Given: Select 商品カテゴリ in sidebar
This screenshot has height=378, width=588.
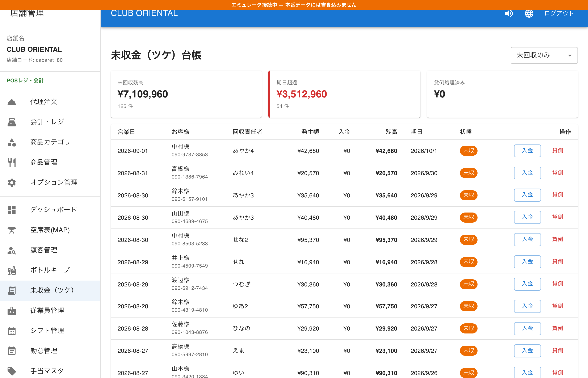Looking at the screenshot, I should coord(50,142).
